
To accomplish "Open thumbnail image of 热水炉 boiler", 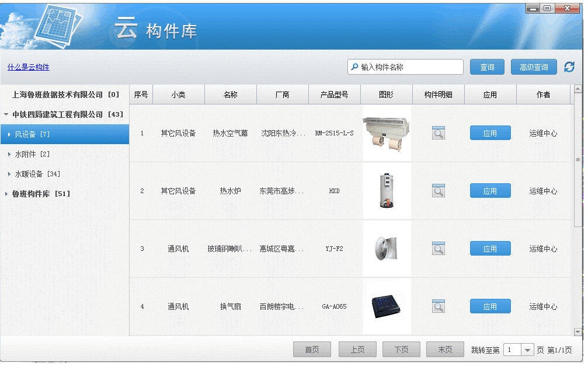I will tap(386, 191).
